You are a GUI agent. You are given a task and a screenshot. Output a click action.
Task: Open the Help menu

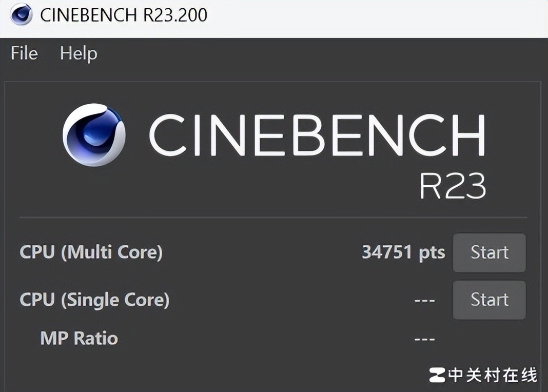(x=79, y=53)
